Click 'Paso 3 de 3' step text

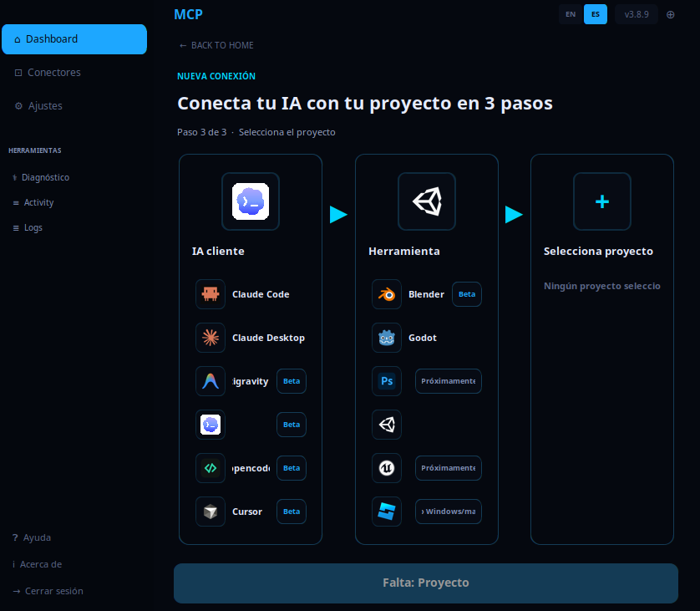pos(202,132)
